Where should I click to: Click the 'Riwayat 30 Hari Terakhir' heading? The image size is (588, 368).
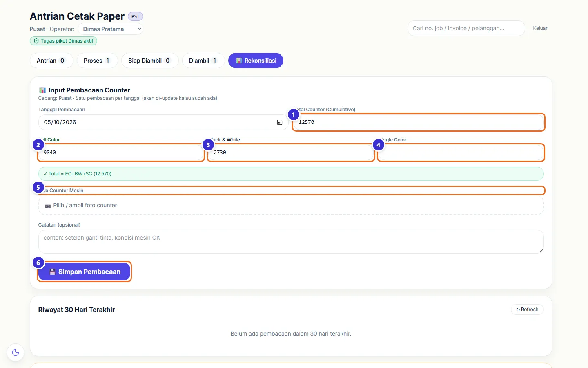pyautogui.click(x=76, y=310)
